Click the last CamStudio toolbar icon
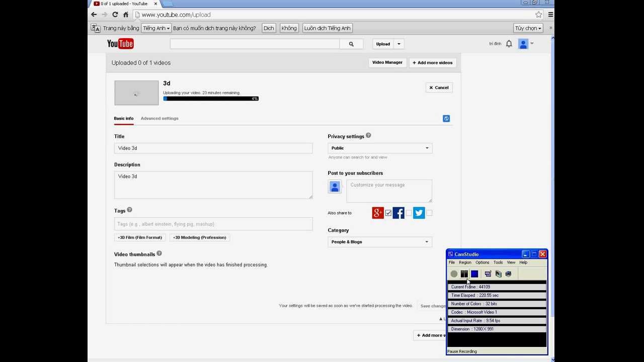The width and height of the screenshot is (644, 362). click(x=508, y=274)
